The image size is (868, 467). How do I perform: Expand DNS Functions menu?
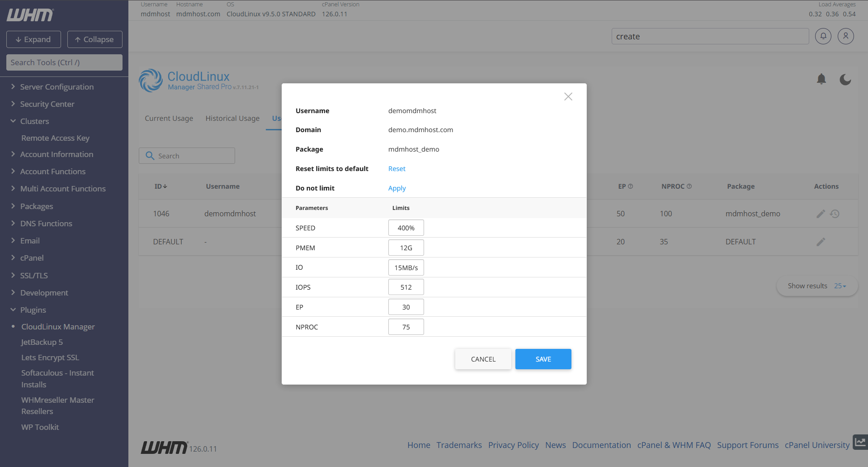click(46, 223)
